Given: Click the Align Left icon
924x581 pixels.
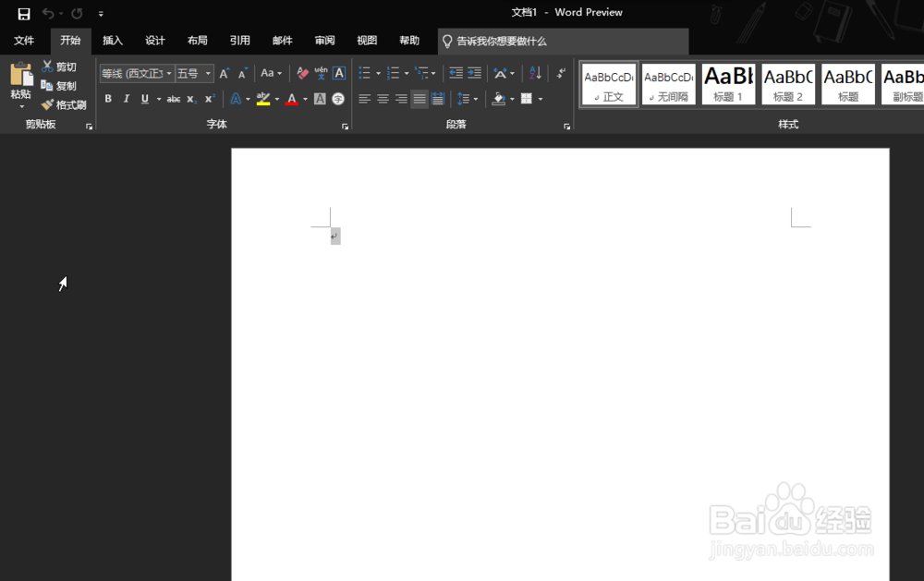Looking at the screenshot, I should pyautogui.click(x=365, y=99).
